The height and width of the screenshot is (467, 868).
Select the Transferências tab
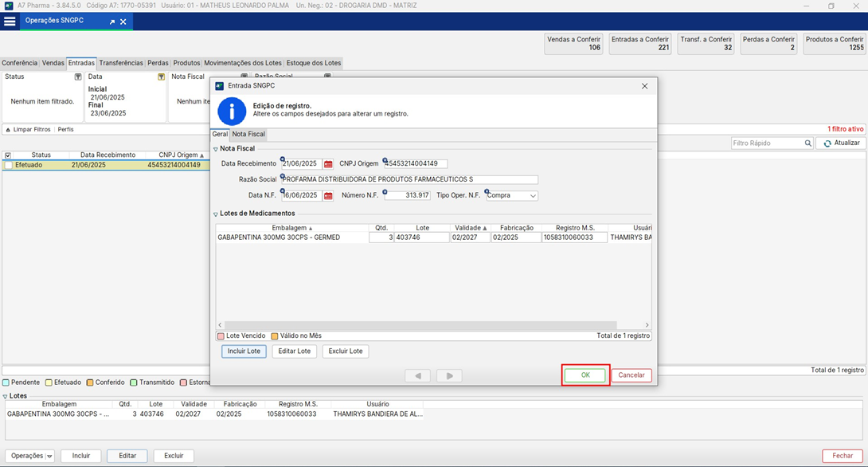121,63
